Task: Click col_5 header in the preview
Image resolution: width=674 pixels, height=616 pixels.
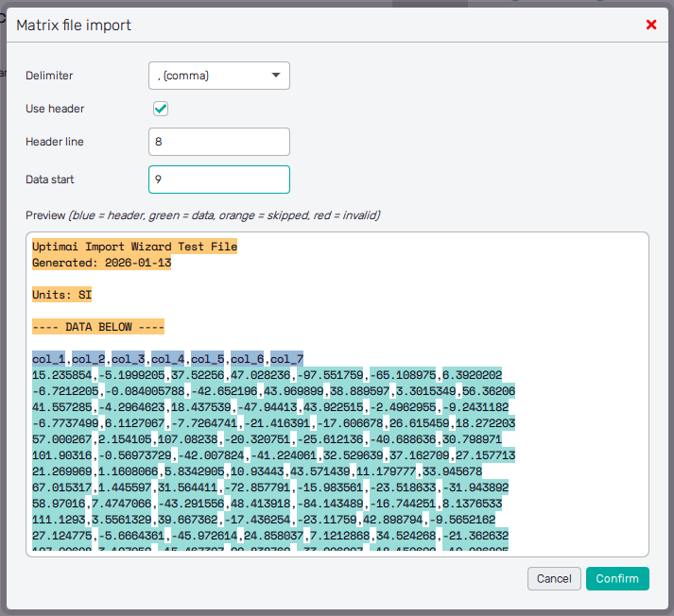Action: (x=207, y=359)
